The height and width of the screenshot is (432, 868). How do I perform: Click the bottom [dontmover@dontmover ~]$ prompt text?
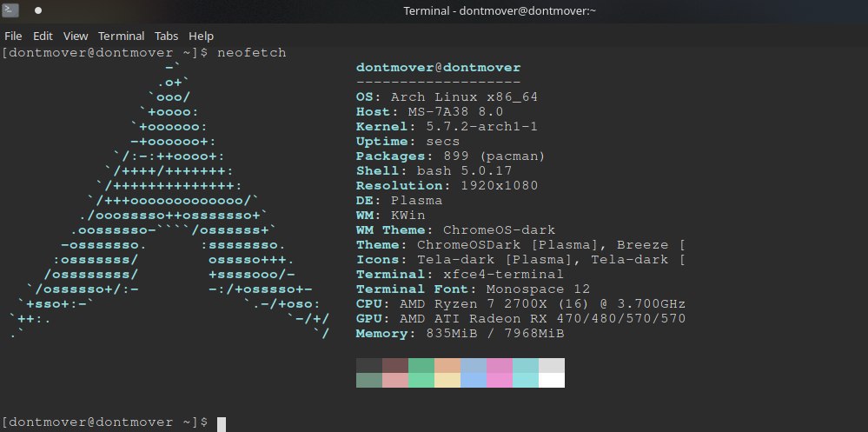coord(104,422)
